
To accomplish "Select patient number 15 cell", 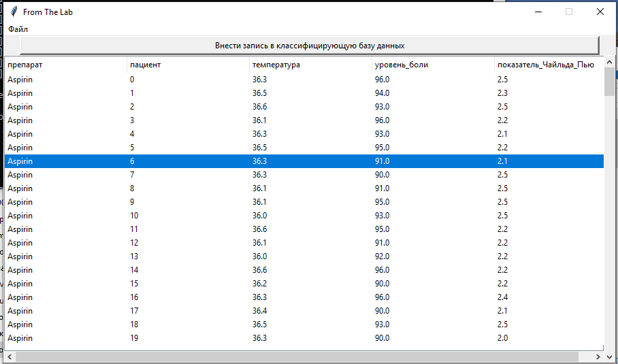I will (x=134, y=284).
